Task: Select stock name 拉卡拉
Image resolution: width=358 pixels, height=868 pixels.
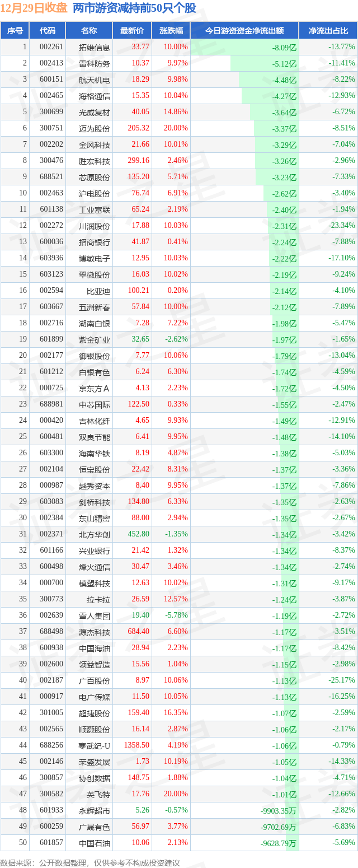Action: coord(99,599)
